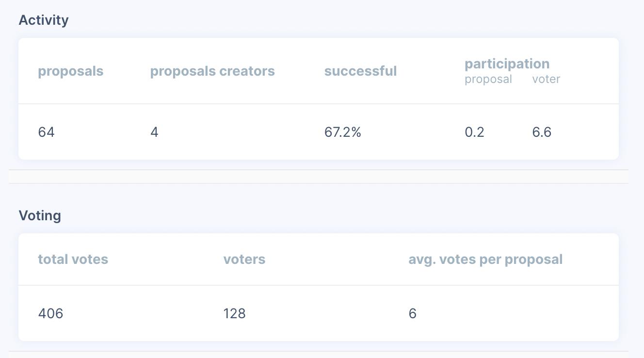Select the "proposals" column header in Activity

(x=71, y=71)
